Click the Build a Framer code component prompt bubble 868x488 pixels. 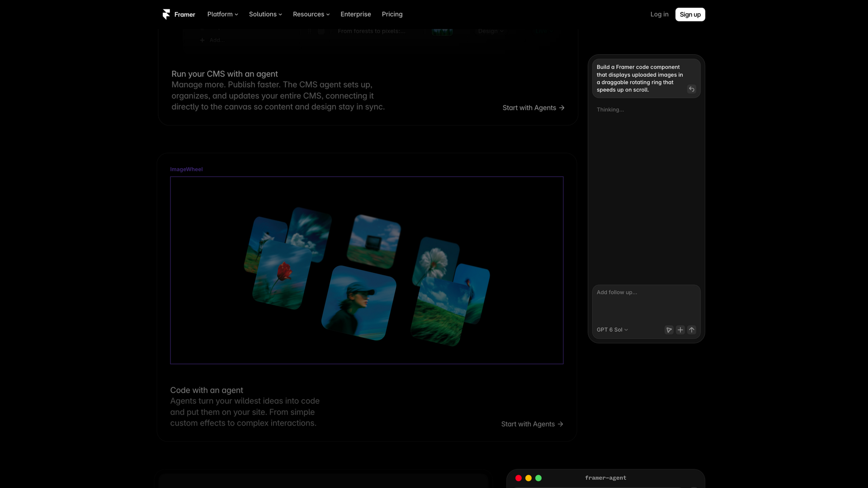point(646,79)
